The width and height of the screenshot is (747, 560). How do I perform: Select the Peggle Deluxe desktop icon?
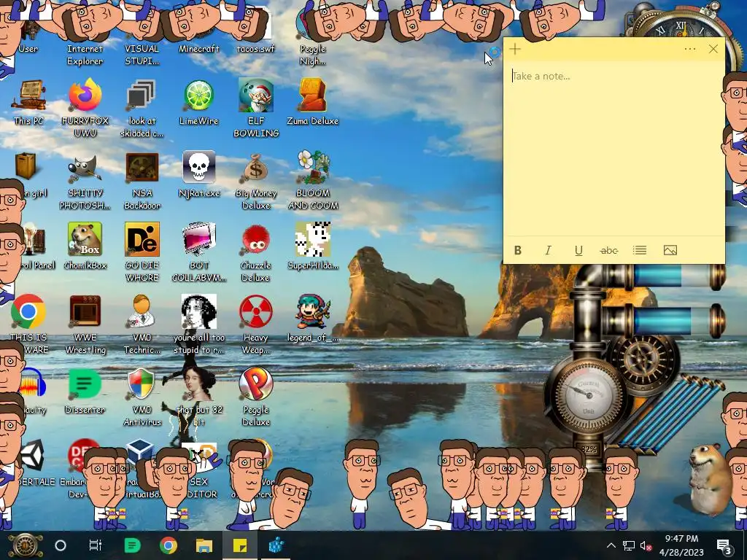coord(256,384)
